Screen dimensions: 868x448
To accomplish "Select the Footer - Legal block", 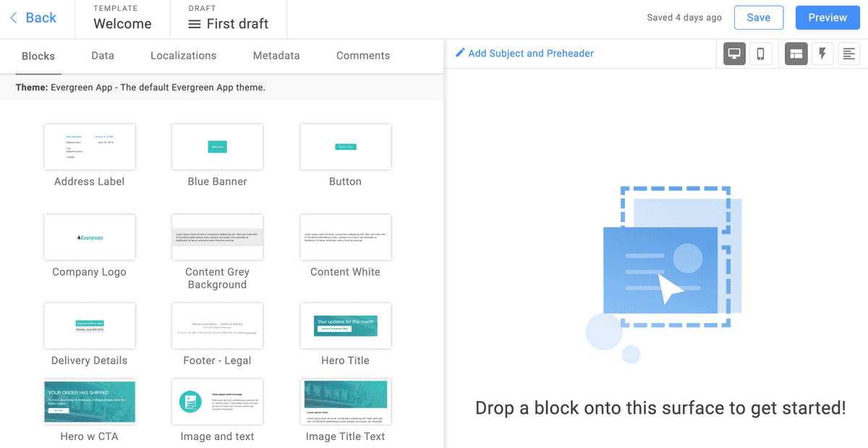I will (x=217, y=326).
